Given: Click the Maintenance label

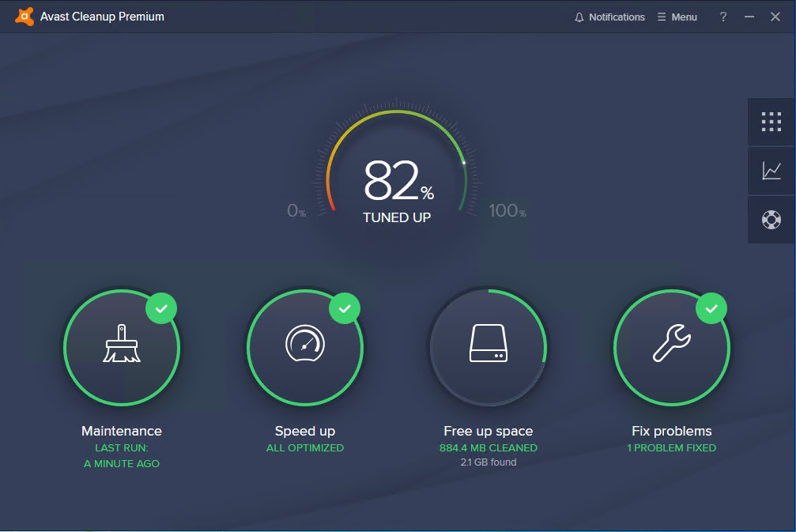Looking at the screenshot, I should tap(121, 431).
